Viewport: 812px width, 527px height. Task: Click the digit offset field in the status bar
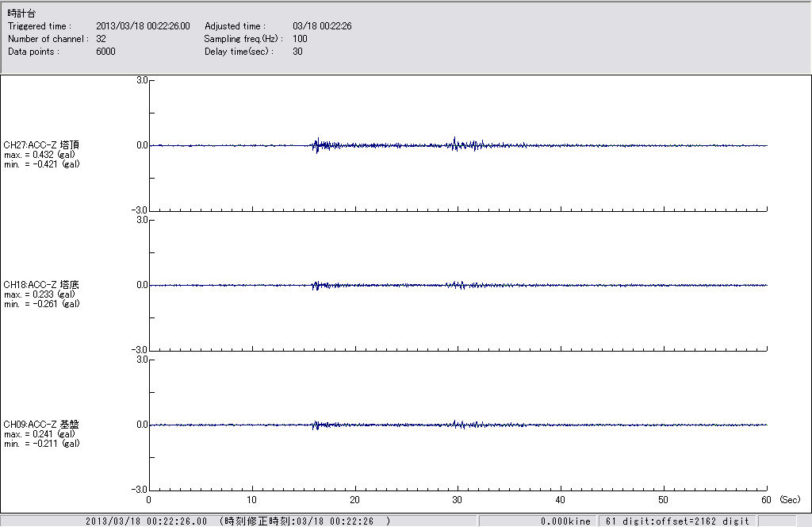point(677,521)
